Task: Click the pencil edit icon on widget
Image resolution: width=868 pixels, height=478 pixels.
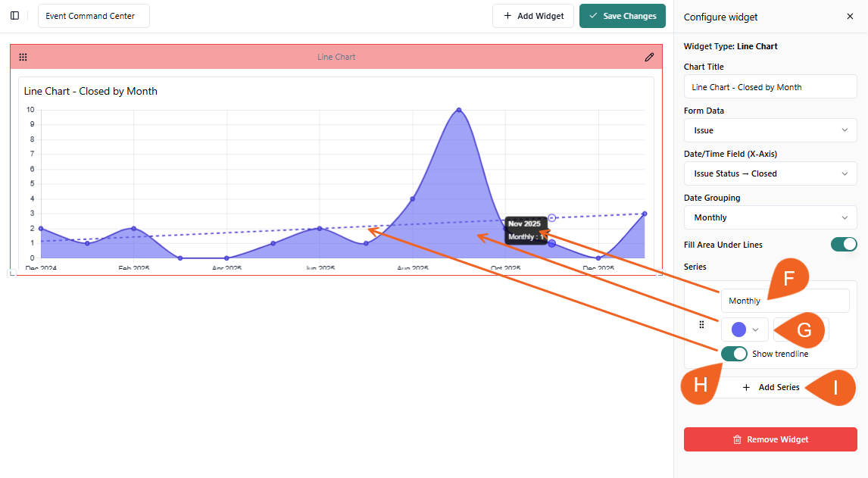Action: [649, 57]
